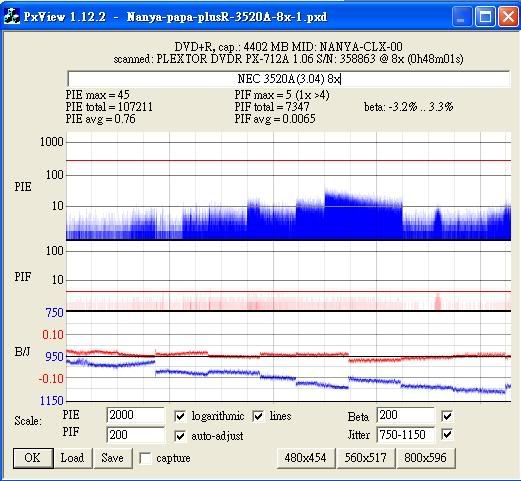Screen dimensions: 521x481
Task: Toggle the auto-adjust checkbox
Action: pos(180,436)
